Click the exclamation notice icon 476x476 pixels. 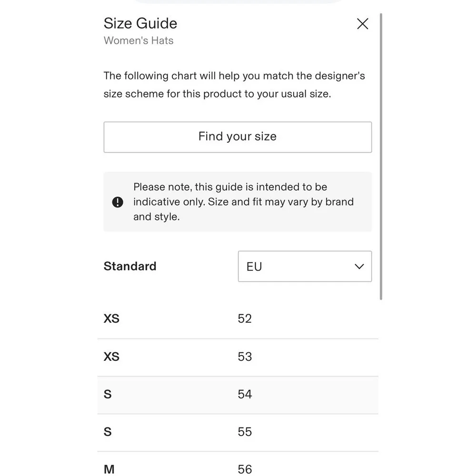coord(118,202)
